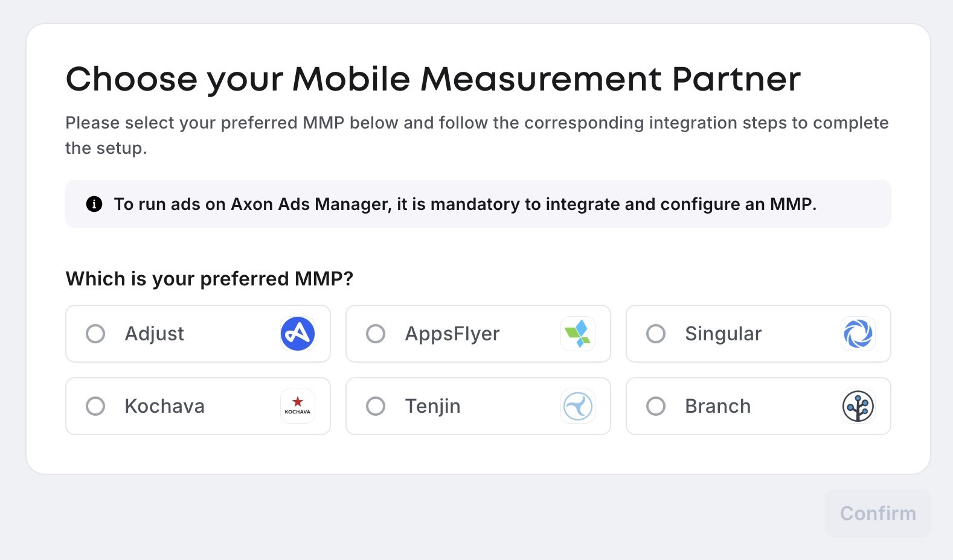Click the Branch option card
Screen dimensions: 953x560
coord(758,406)
